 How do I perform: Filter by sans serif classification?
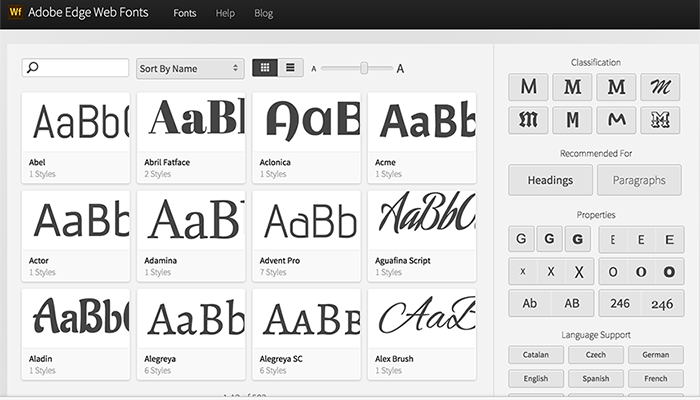(x=528, y=87)
